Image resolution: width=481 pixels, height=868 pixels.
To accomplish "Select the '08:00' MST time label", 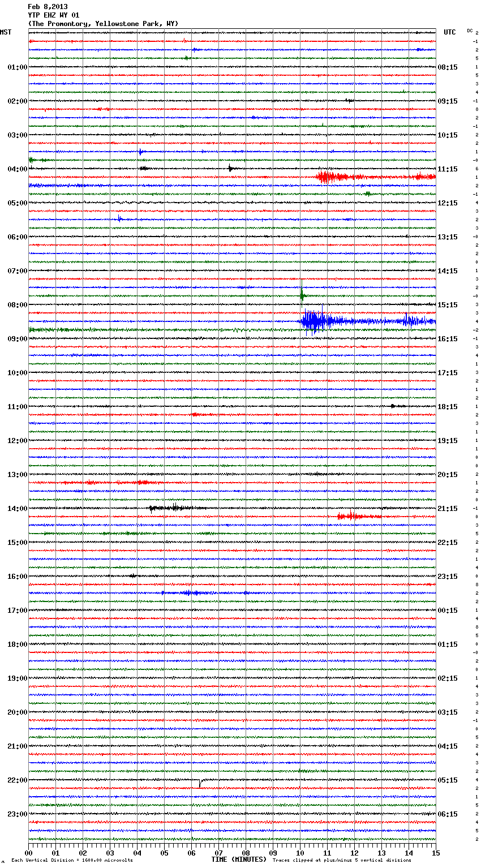I will pos(18,305).
